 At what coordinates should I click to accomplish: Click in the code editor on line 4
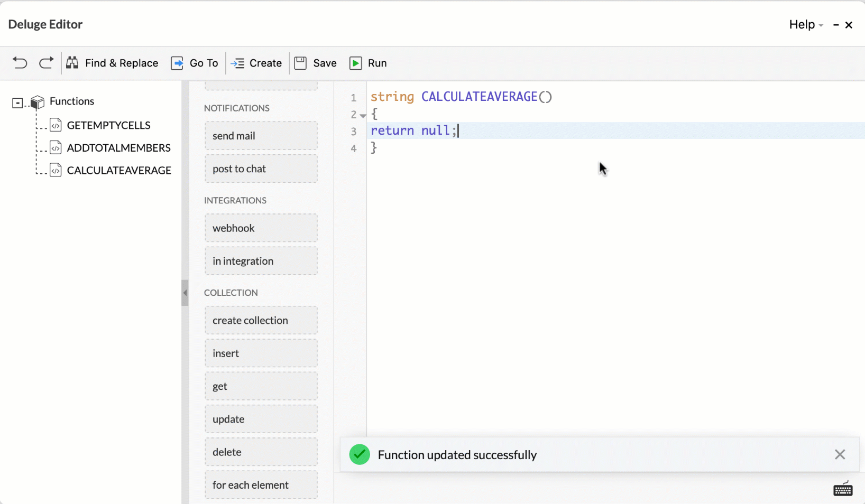476,148
